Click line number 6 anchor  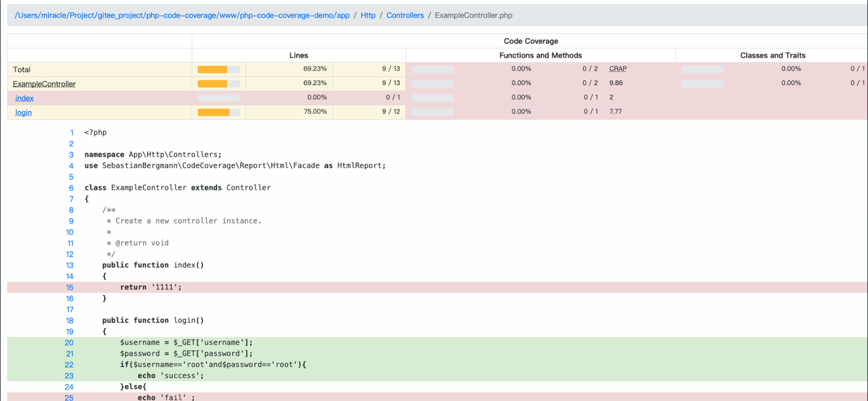click(71, 188)
